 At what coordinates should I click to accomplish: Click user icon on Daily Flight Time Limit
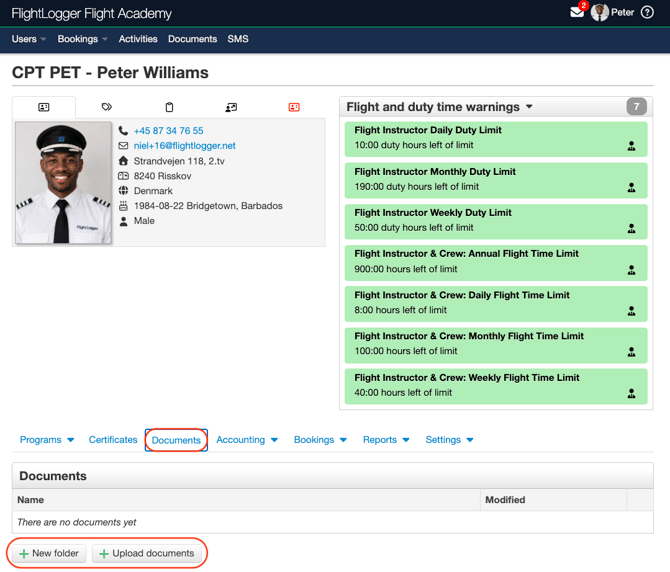[x=631, y=311]
